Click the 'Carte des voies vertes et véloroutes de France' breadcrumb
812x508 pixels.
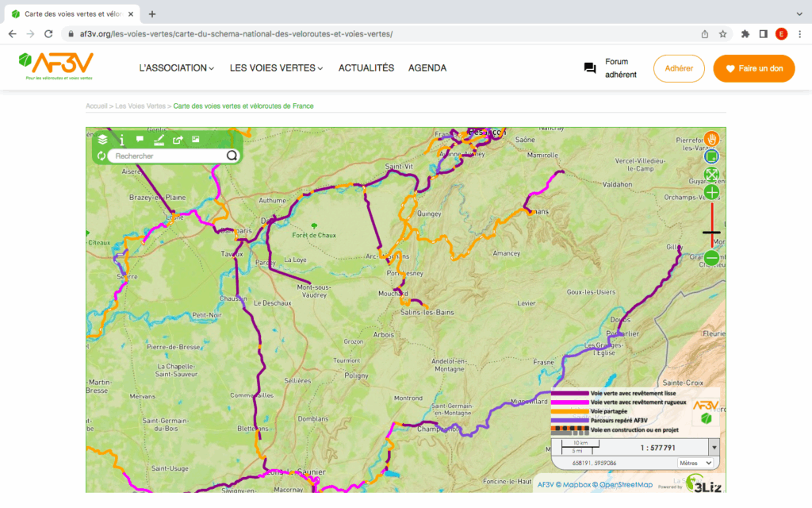pos(243,106)
